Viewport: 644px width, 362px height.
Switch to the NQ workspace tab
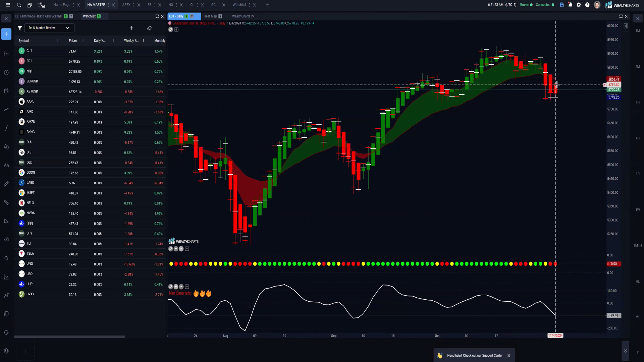[171, 5]
